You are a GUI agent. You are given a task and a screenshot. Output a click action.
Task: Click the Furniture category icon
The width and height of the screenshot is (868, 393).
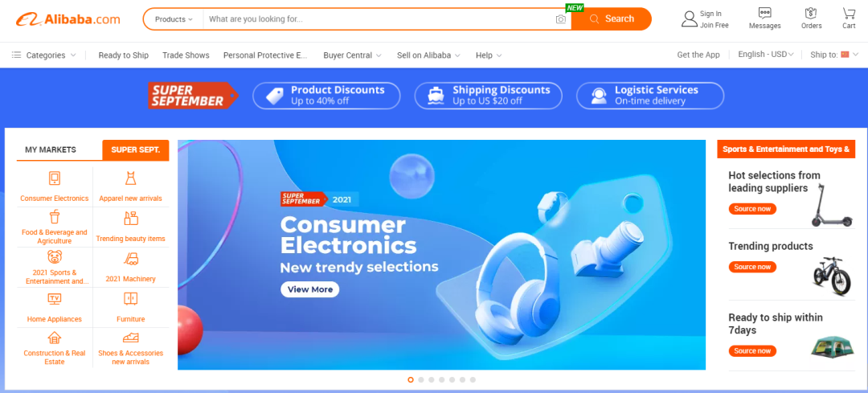(131, 299)
